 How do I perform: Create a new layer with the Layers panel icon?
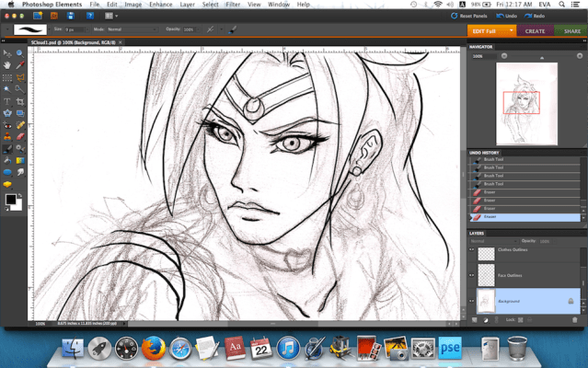tap(475, 319)
